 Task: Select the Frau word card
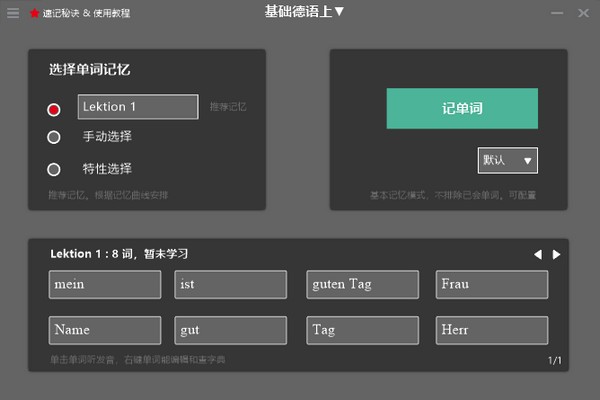coord(491,285)
